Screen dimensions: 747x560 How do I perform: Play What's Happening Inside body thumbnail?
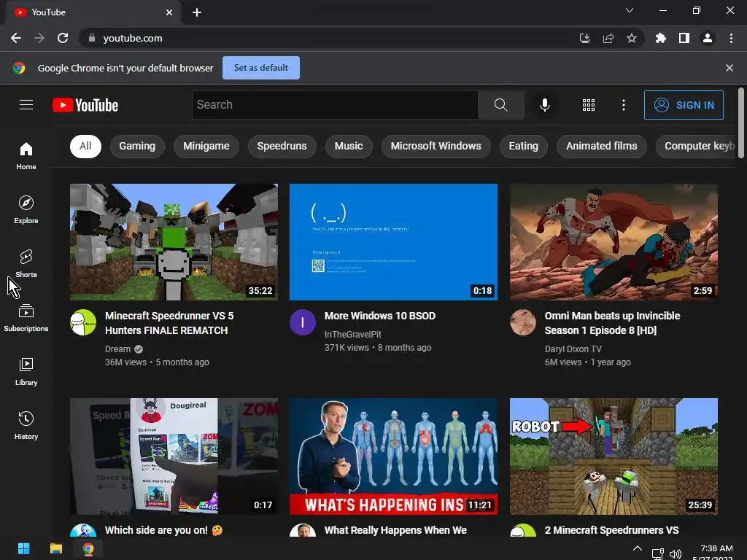tap(393, 456)
